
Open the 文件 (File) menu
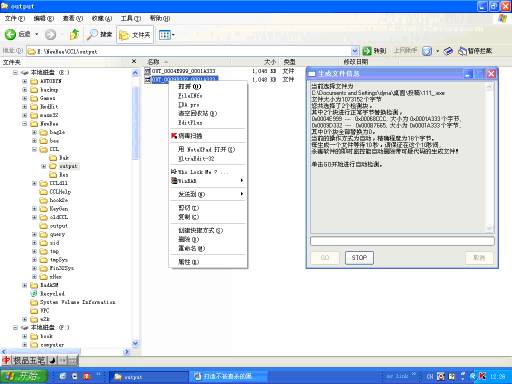[15, 18]
